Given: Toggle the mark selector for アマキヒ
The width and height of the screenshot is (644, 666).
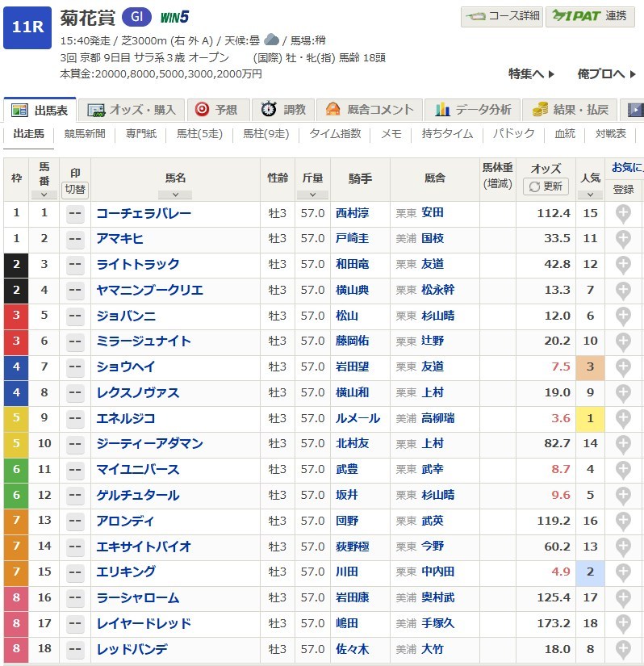Looking at the screenshot, I should click(75, 239).
